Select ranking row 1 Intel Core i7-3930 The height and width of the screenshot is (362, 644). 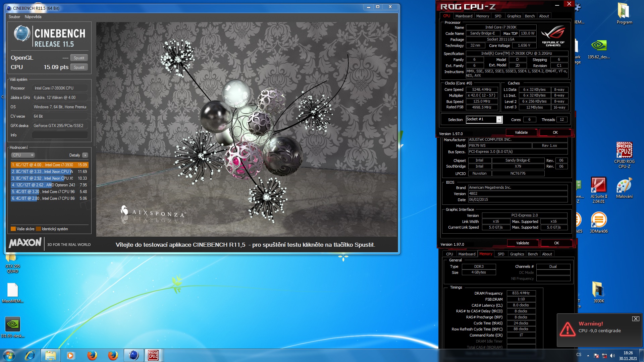pyautogui.click(x=49, y=165)
